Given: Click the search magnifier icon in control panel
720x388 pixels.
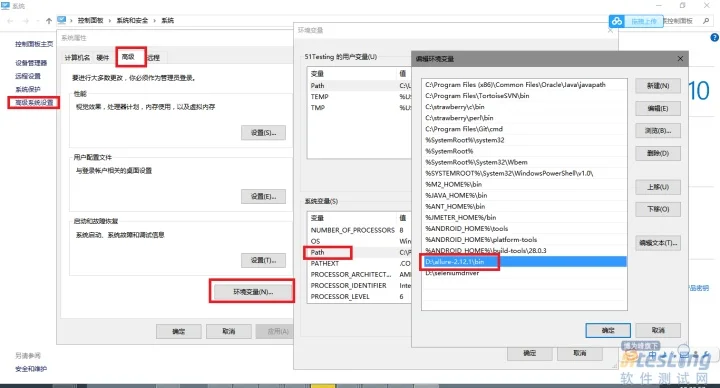Looking at the screenshot, I should pyautogui.click(x=706, y=21).
